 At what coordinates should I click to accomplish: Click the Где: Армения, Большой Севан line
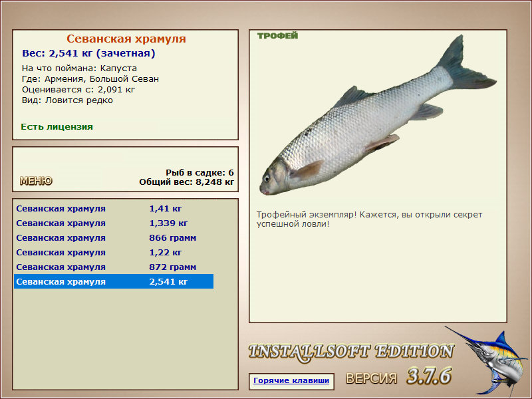(90, 79)
